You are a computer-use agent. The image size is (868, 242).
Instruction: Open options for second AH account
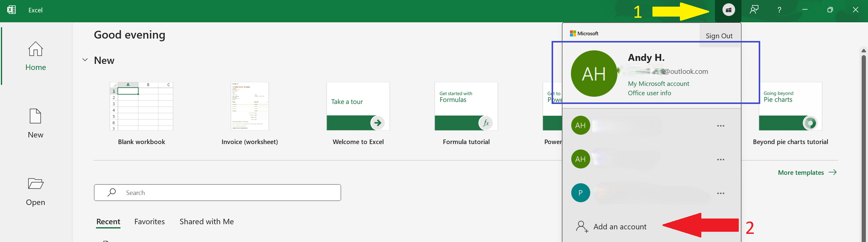click(720, 159)
